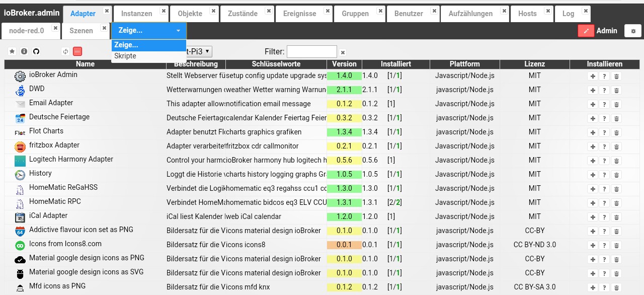Delete the HomeMatic ReGaHSS adapter
This screenshot has height=295, width=644.
(617, 189)
